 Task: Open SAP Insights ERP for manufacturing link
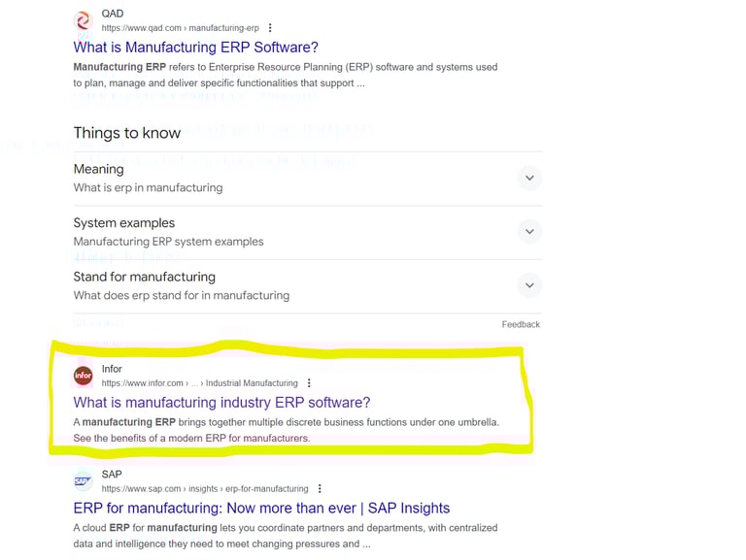pyautogui.click(x=261, y=508)
